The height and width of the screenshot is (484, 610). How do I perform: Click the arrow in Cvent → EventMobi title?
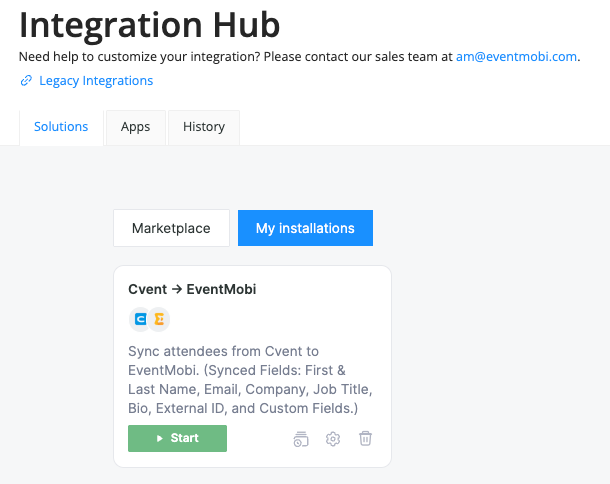tap(176, 290)
